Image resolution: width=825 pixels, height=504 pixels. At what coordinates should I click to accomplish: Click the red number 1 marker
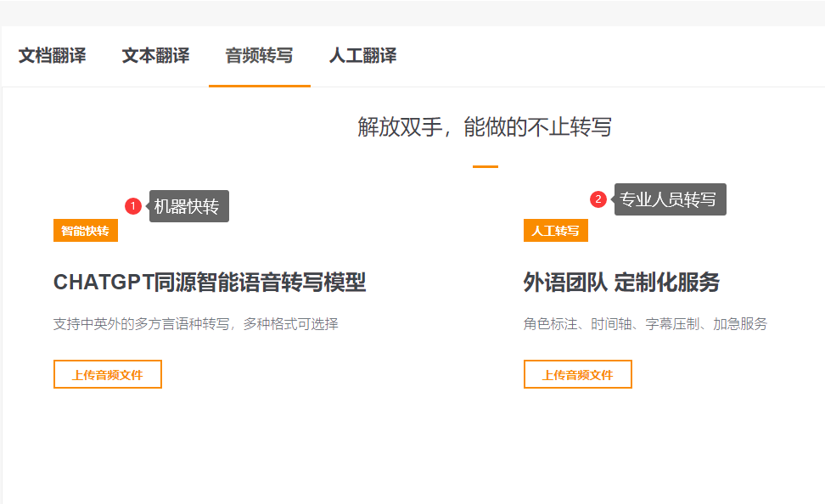133,206
